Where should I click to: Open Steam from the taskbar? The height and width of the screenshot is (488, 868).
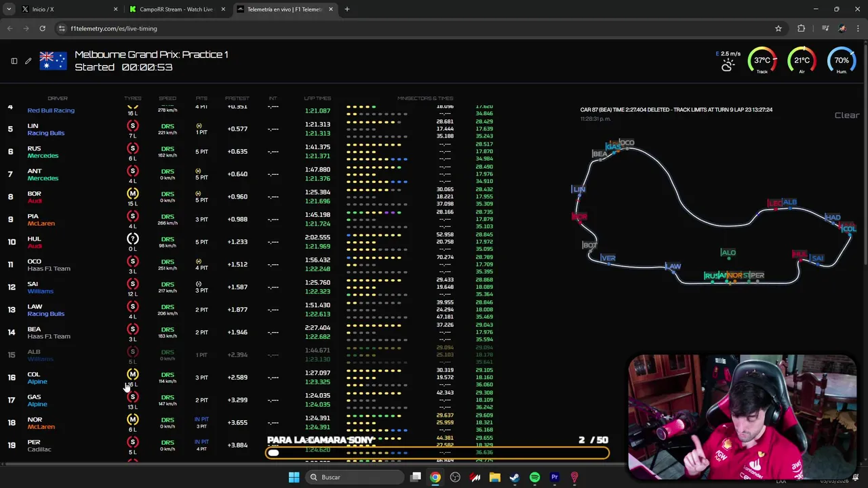[x=515, y=477]
